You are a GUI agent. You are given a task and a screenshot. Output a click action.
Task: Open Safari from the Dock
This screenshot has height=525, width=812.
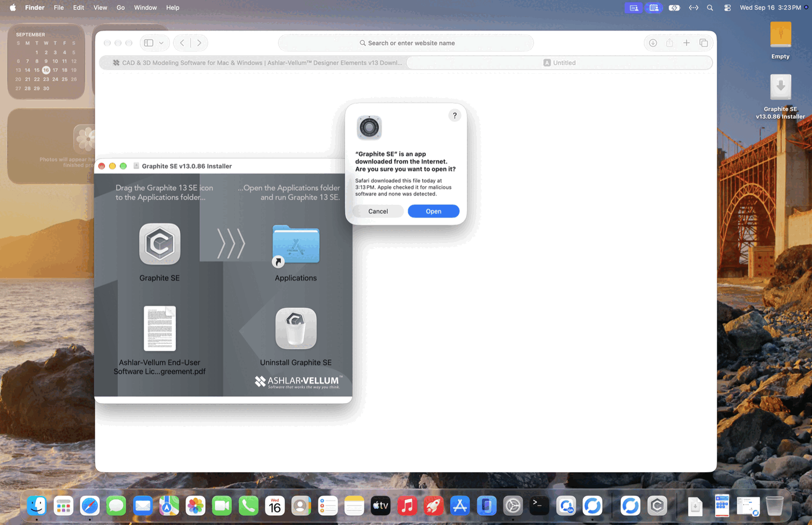coord(90,506)
